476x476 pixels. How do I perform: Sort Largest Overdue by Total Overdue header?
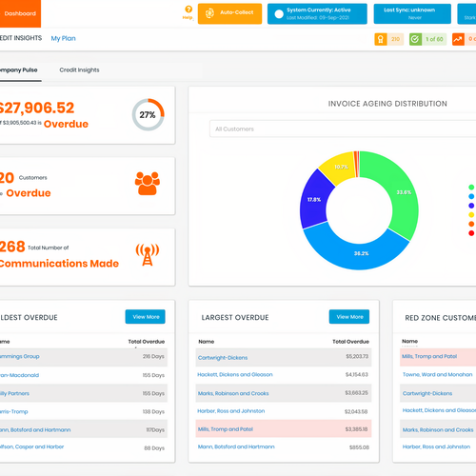tap(350, 342)
